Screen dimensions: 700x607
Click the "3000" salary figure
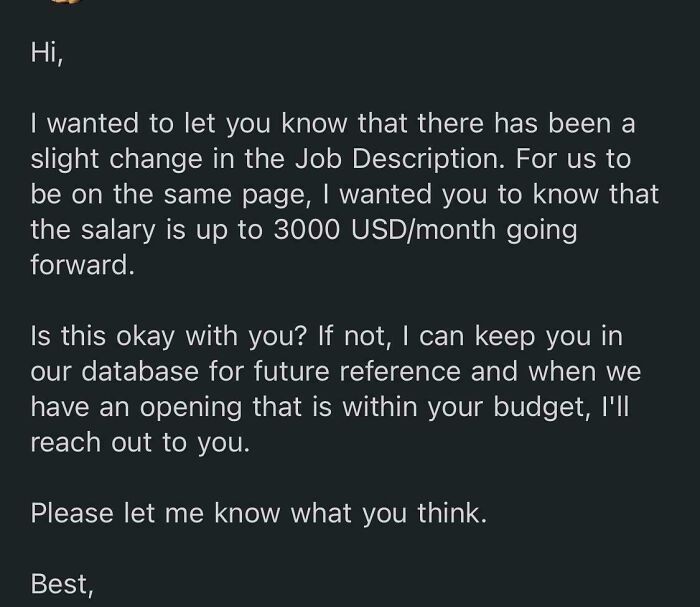[306, 229]
